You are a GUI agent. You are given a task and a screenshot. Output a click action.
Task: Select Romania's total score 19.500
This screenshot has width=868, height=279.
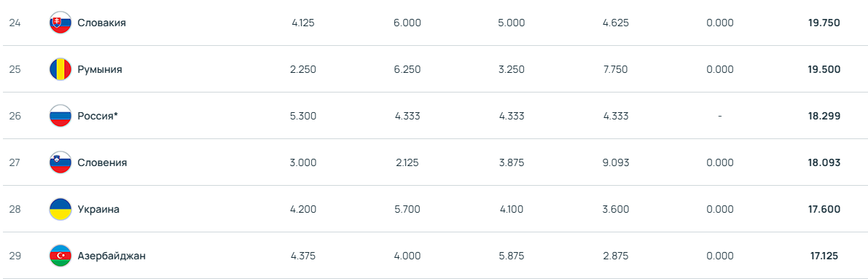pos(824,70)
